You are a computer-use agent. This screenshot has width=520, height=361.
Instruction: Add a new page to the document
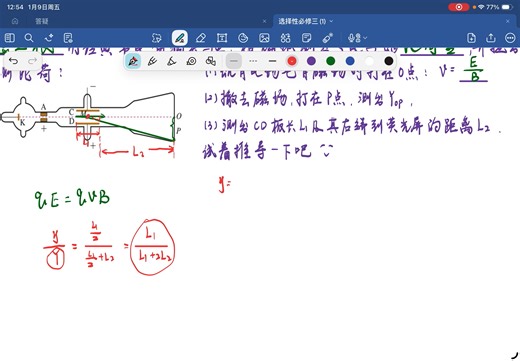pos(471,38)
